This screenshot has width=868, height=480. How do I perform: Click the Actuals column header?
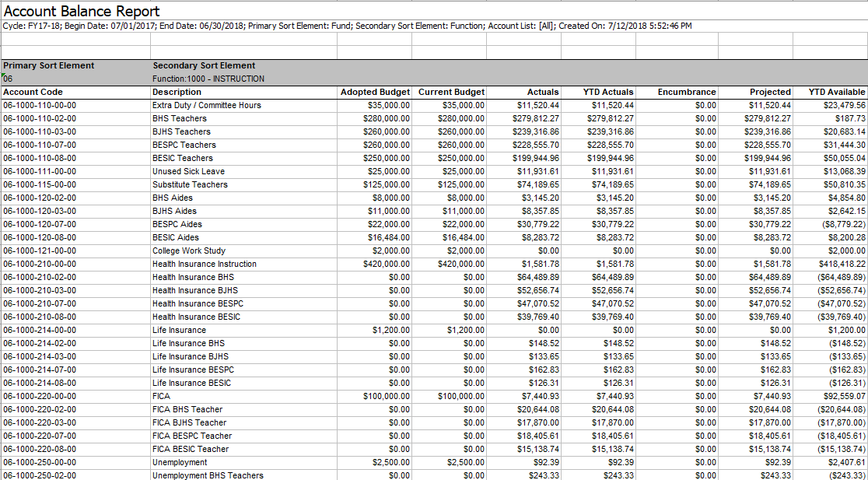[544, 92]
